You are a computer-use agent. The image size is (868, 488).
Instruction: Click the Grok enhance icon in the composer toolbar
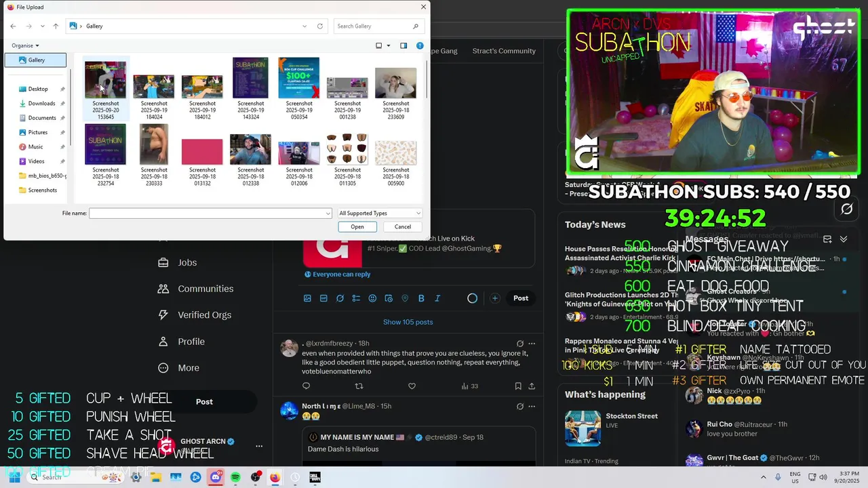(x=340, y=298)
